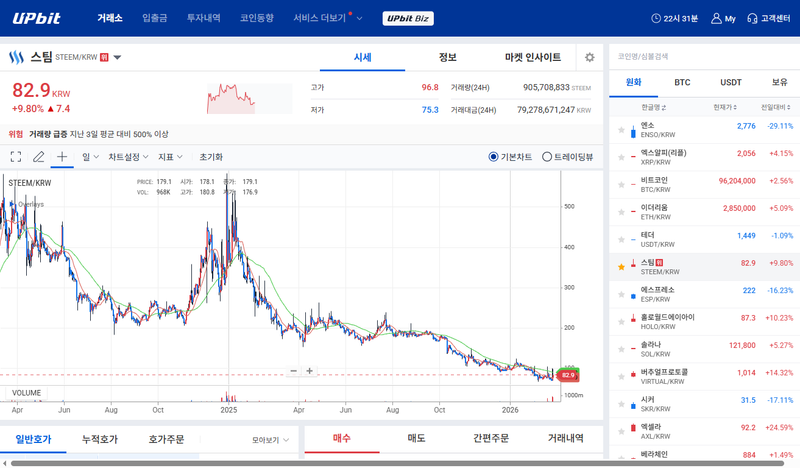Click the chart fullscreen expand icon

(x=16, y=157)
